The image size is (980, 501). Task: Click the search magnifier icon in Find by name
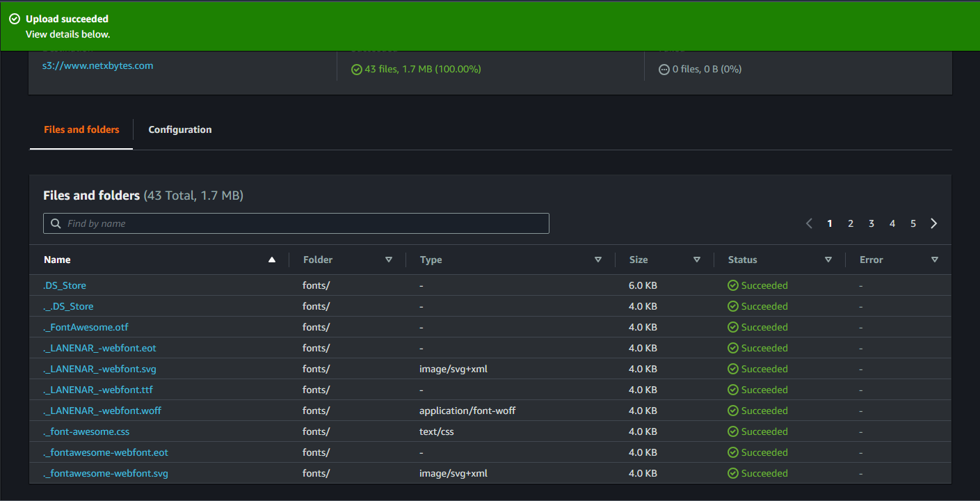point(56,223)
